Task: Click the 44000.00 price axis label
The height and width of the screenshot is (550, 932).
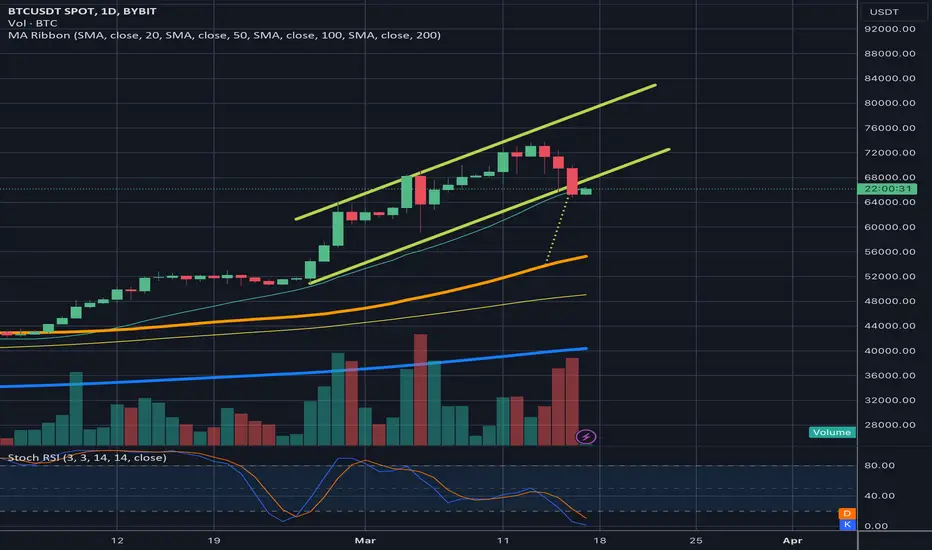Action: click(890, 326)
